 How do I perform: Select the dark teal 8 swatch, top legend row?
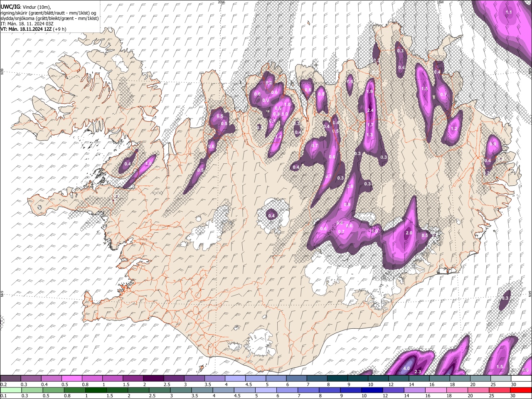coord(337,379)
